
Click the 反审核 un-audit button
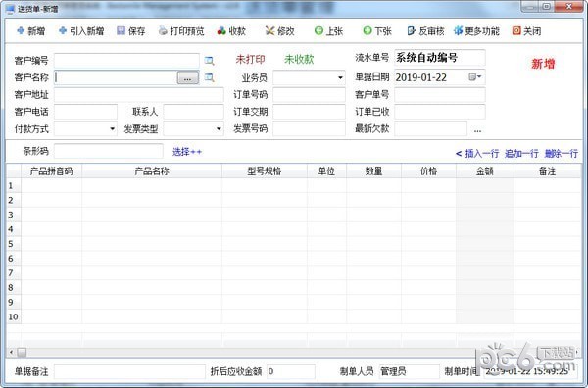pyautogui.click(x=425, y=31)
